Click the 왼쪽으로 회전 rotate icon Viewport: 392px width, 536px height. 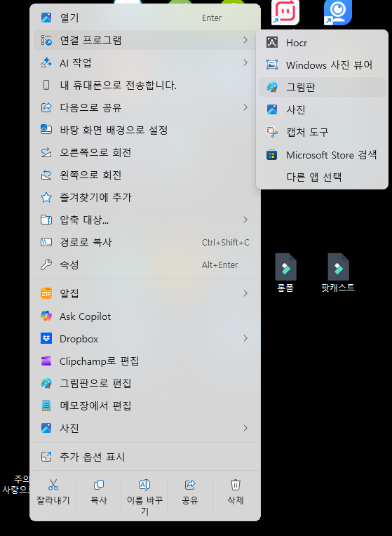coord(46,175)
